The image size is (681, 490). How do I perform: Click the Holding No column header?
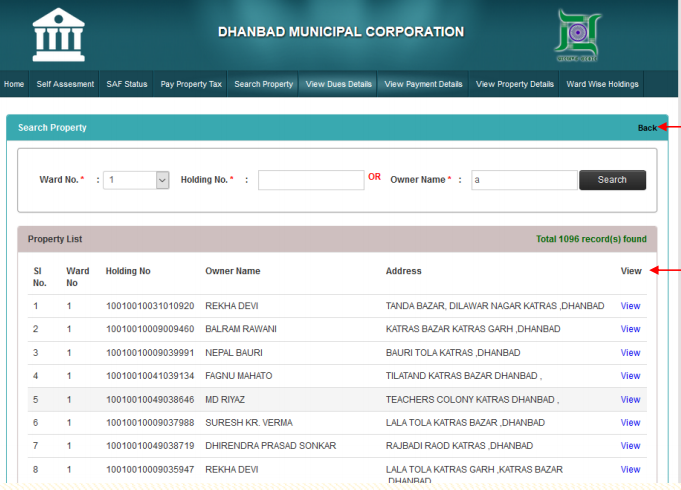[128, 271]
